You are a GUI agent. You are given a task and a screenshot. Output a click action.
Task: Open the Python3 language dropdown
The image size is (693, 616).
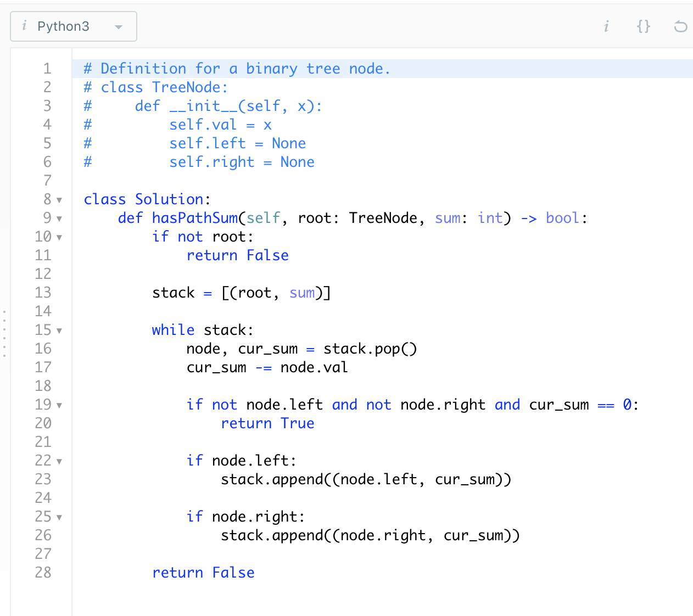click(119, 26)
